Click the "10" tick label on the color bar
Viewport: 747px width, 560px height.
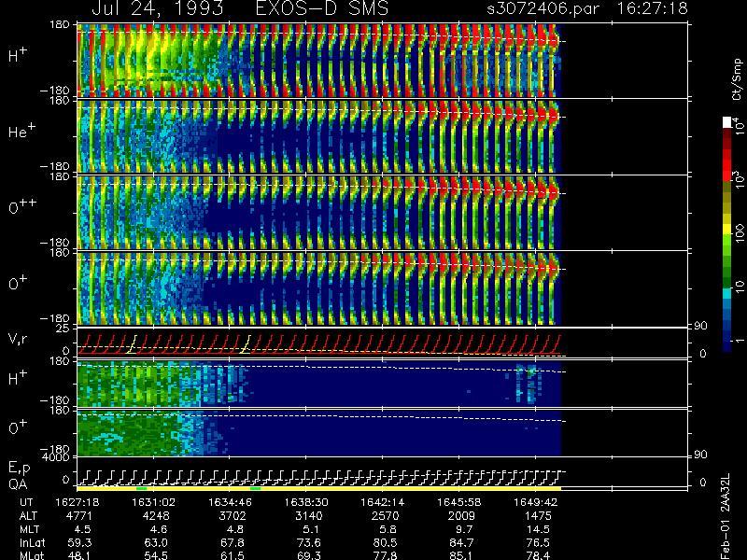pos(739,287)
